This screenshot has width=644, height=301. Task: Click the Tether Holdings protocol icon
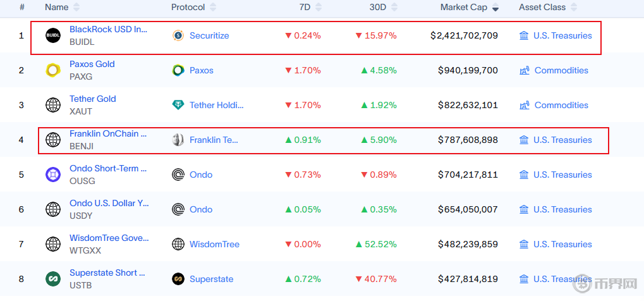pyautogui.click(x=178, y=105)
